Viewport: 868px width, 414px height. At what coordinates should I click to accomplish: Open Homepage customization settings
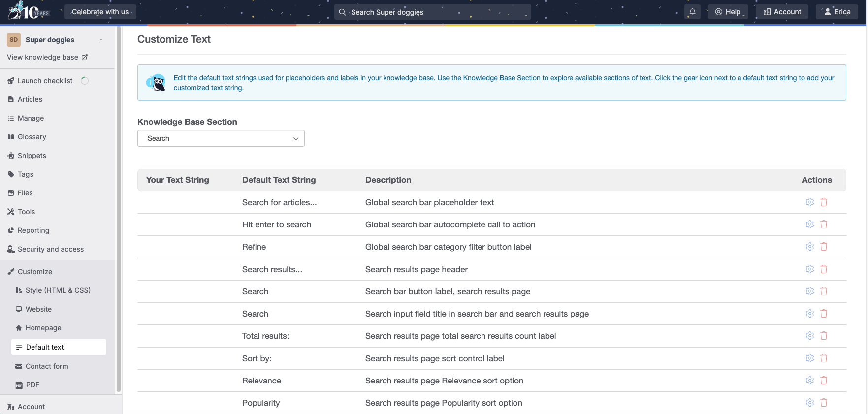coord(43,328)
